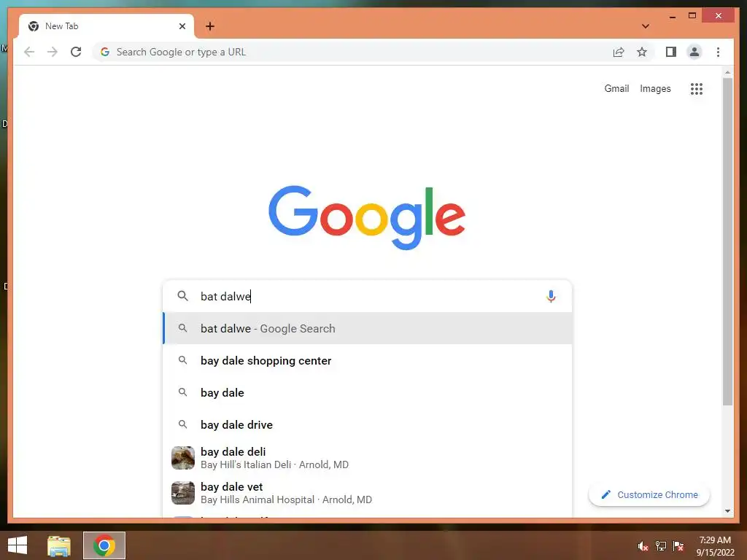Click the page vertical scrollbar thumb
Viewport: 747px width, 560px height.
pyautogui.click(x=727, y=241)
